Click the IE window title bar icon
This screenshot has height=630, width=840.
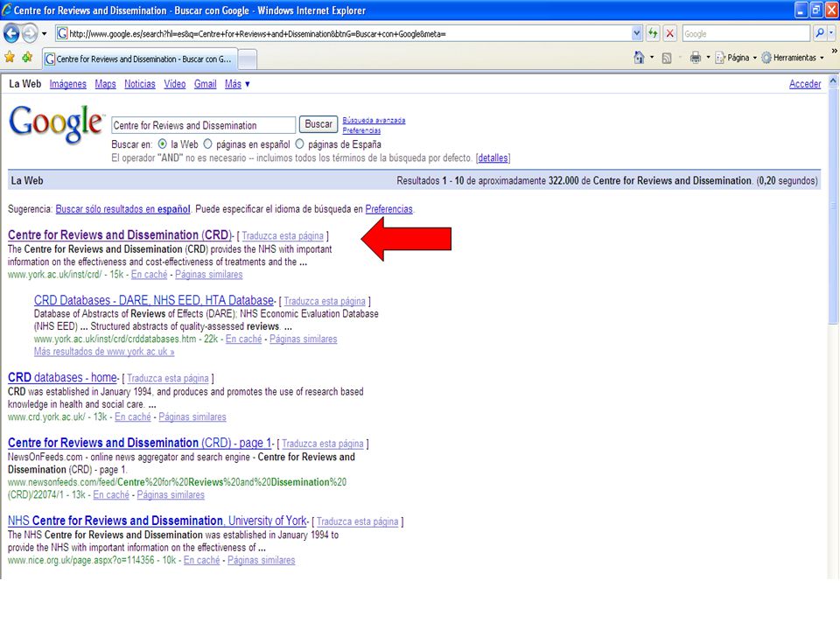7,10
